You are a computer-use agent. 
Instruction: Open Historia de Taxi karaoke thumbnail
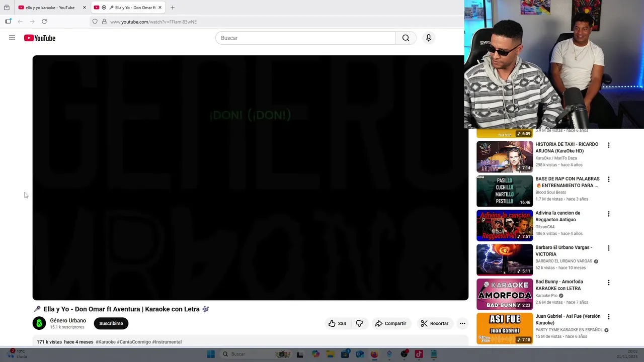[x=505, y=157]
